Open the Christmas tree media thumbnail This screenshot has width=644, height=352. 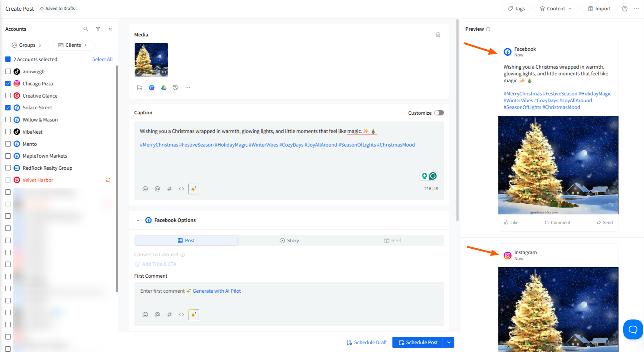click(x=151, y=60)
